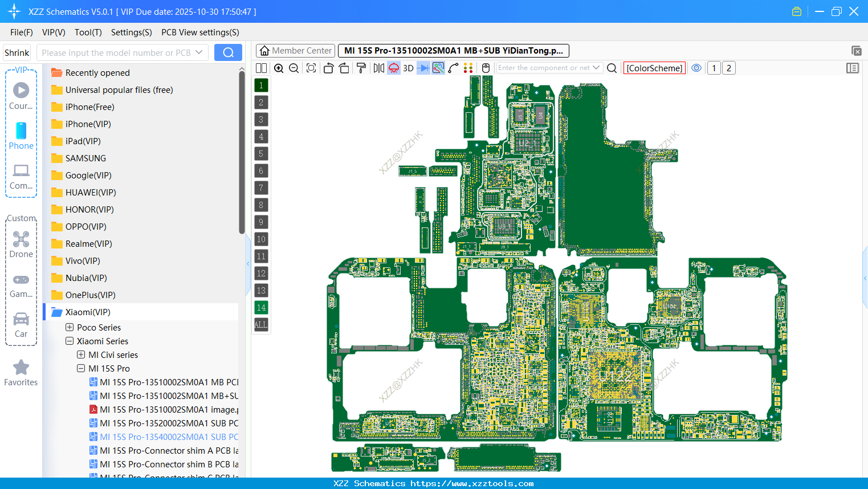
Task: Open the Courses sidebar item
Action: click(x=21, y=96)
